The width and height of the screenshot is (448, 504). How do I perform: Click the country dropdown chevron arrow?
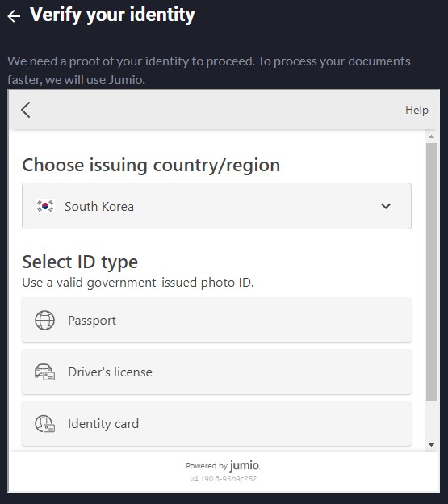click(386, 206)
